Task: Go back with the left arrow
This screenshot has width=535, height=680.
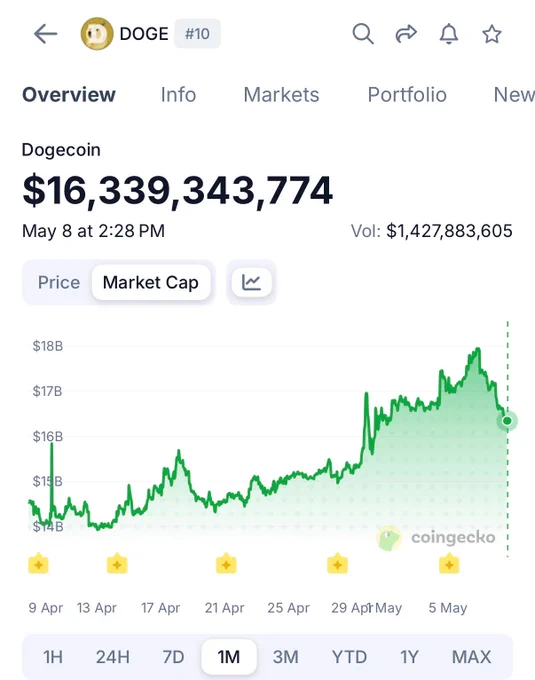Action: tap(46, 34)
